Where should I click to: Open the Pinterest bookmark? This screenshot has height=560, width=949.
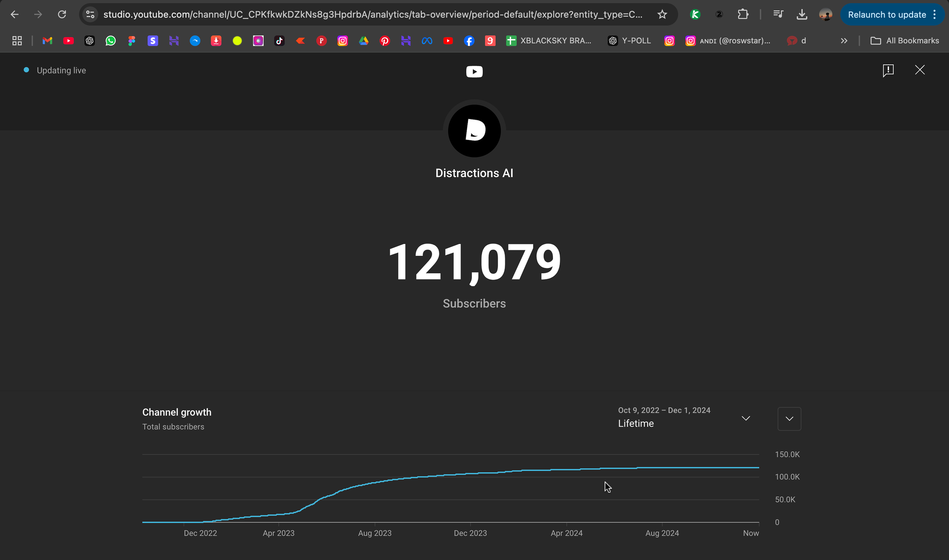point(385,41)
